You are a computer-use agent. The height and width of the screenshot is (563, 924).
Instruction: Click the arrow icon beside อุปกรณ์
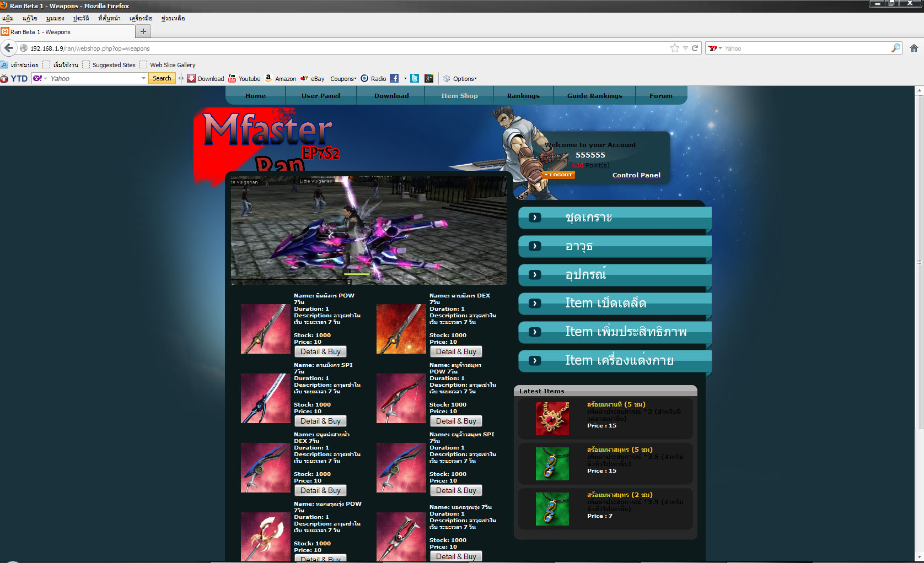(x=535, y=275)
